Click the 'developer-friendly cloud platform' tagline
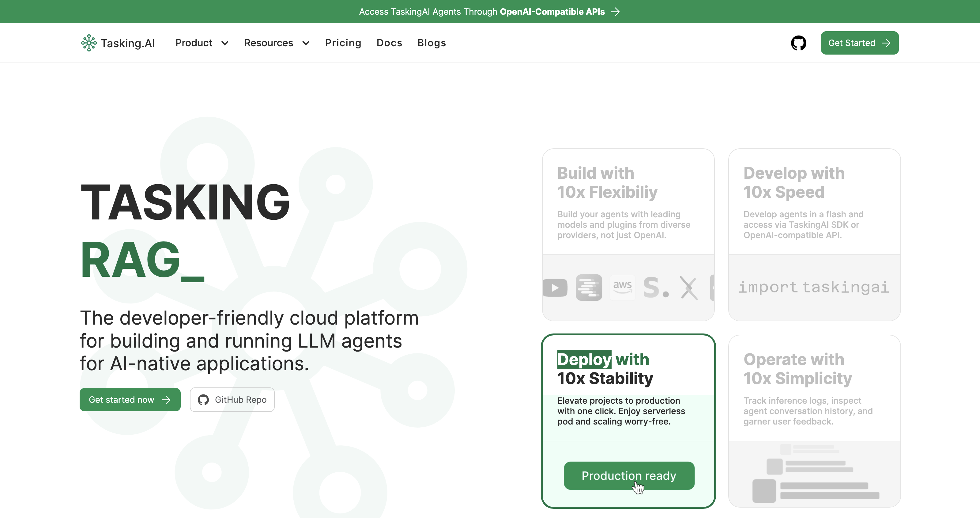Screen dimensions: 980x518 [x=249, y=341]
